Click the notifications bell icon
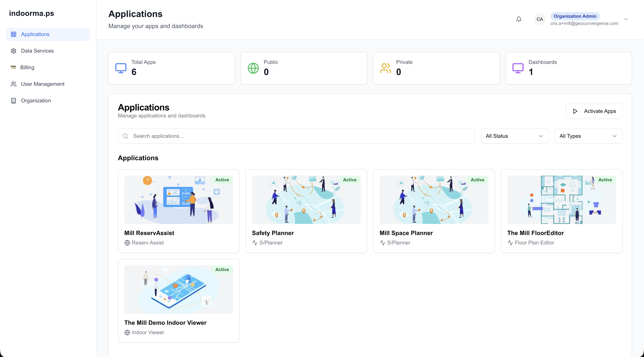This screenshot has width=644, height=357. (x=519, y=19)
